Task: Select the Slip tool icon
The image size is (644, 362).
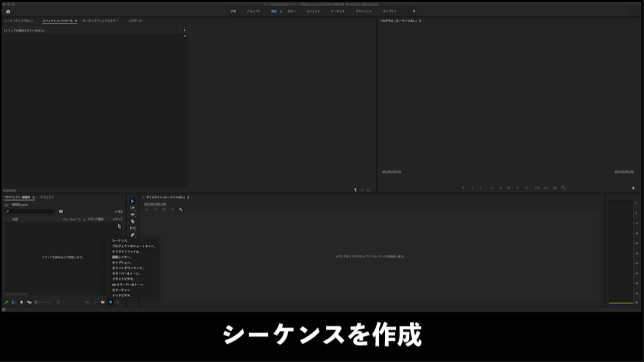Action: coord(132,227)
